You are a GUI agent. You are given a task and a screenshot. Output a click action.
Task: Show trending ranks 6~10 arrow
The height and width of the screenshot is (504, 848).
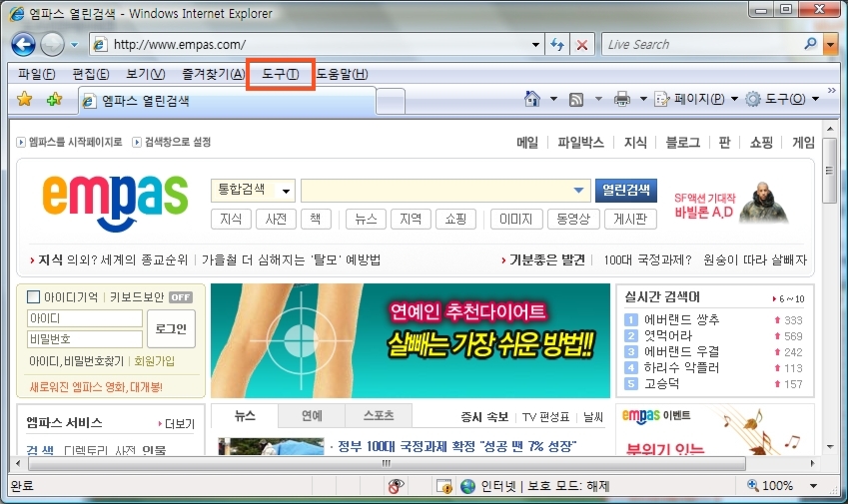(788, 298)
